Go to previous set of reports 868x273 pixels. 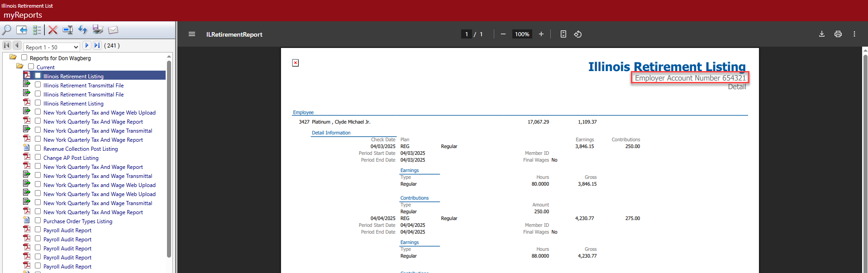[17, 45]
